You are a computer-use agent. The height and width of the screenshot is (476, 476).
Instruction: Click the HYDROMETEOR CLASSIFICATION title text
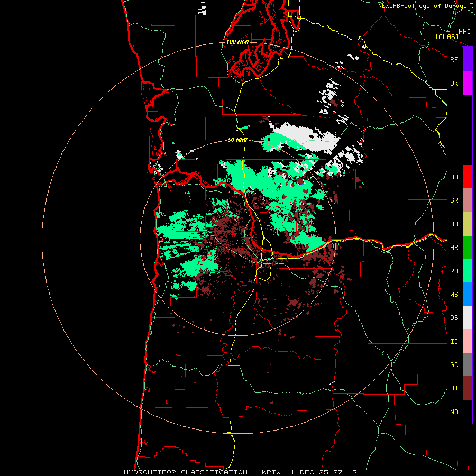186,472
